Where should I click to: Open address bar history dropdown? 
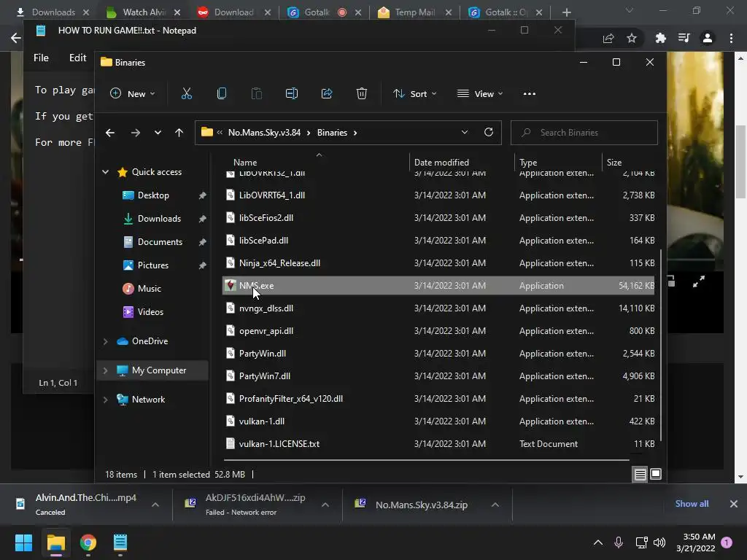[465, 133]
